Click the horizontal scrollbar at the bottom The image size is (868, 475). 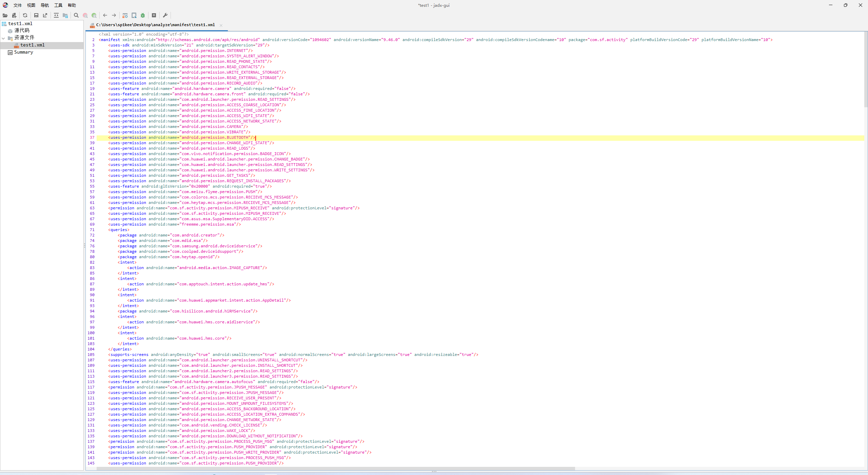tap(336, 469)
